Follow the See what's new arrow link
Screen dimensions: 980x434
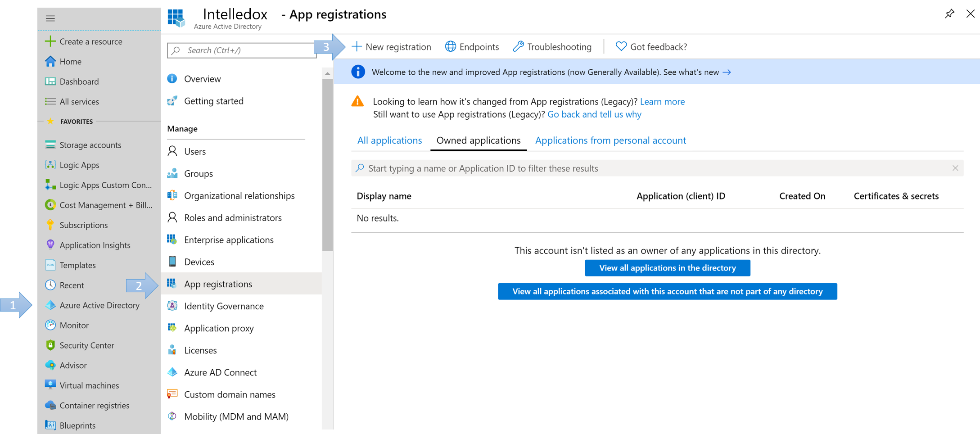[727, 72]
